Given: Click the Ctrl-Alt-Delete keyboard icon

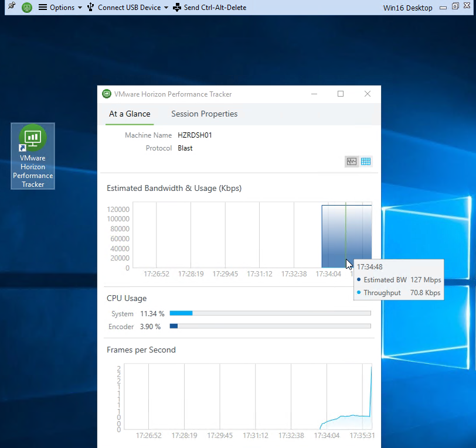Looking at the screenshot, I should coord(177,7).
